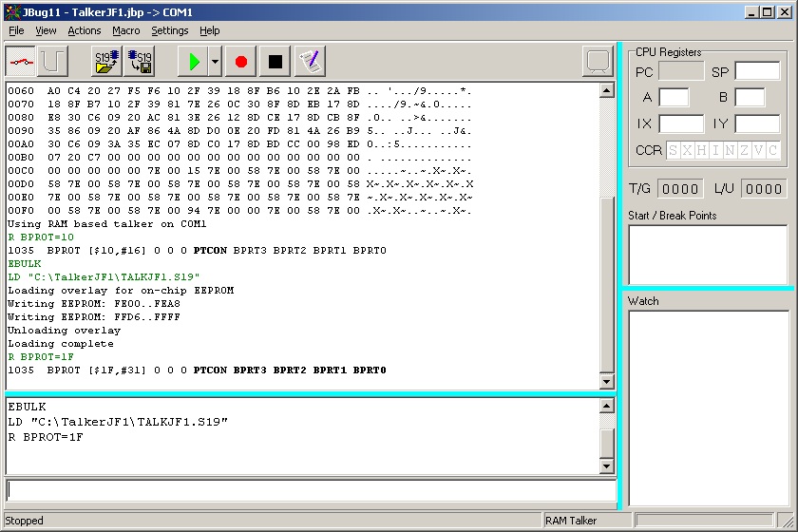This screenshot has width=798, height=532.
Task: Click the output log scrollbar thumb
Action: (x=606, y=284)
